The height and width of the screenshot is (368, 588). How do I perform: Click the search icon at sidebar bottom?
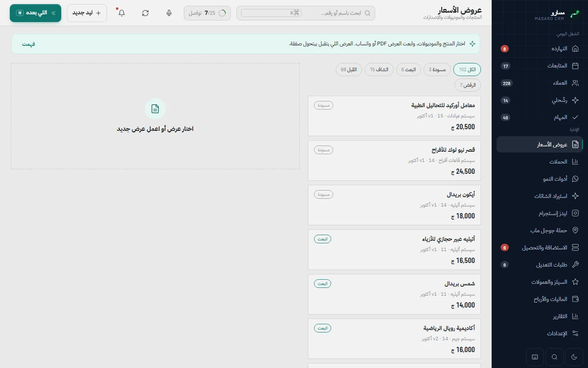[555, 357]
